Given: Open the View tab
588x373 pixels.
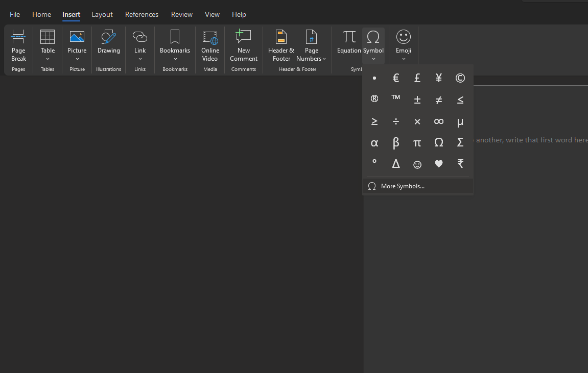Looking at the screenshot, I should pyautogui.click(x=212, y=14).
